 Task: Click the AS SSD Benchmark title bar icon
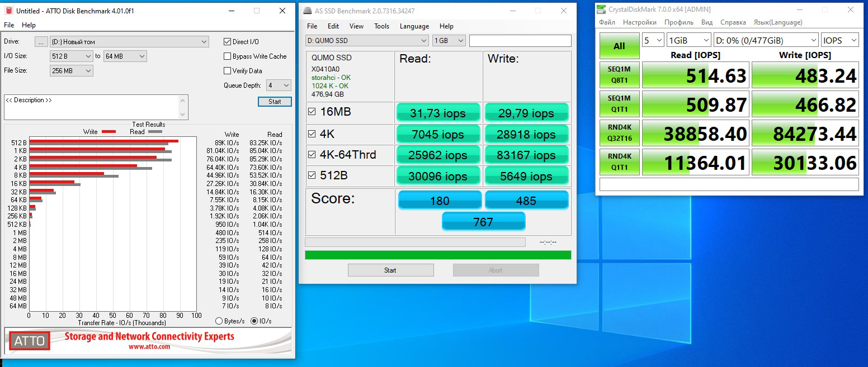tap(309, 11)
